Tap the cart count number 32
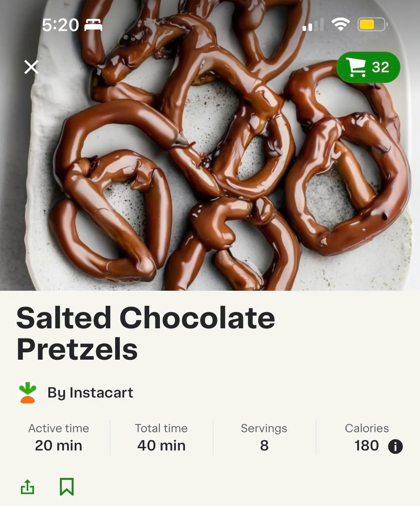This screenshot has height=506, width=420. [x=380, y=67]
